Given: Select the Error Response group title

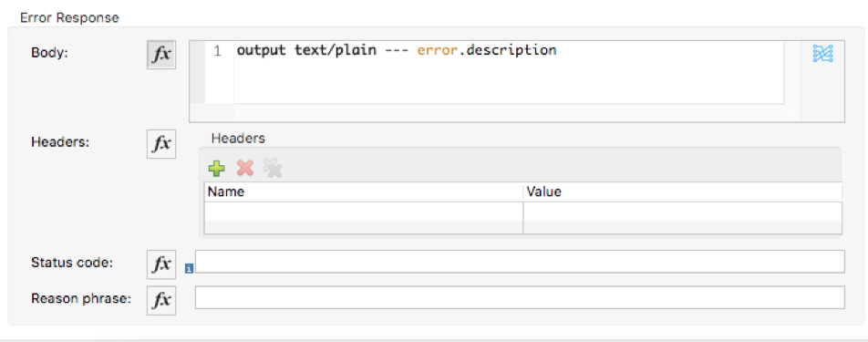Looking at the screenshot, I should coord(69,17).
